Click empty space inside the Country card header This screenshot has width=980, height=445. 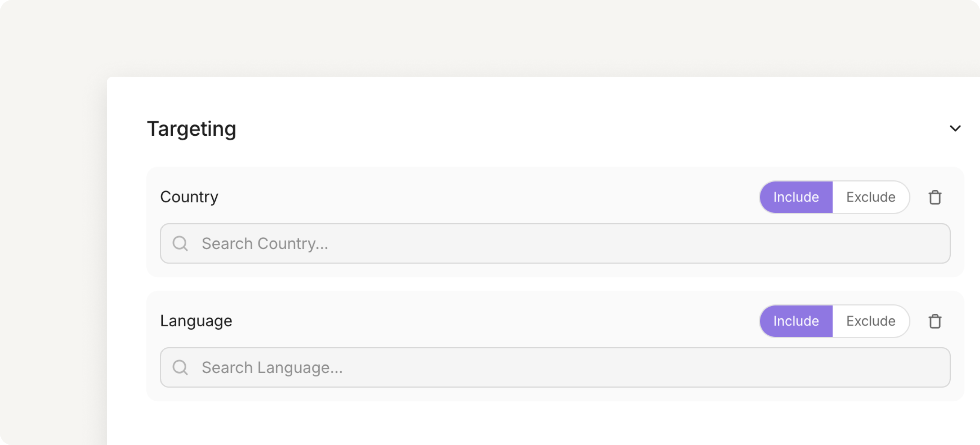[487, 197]
